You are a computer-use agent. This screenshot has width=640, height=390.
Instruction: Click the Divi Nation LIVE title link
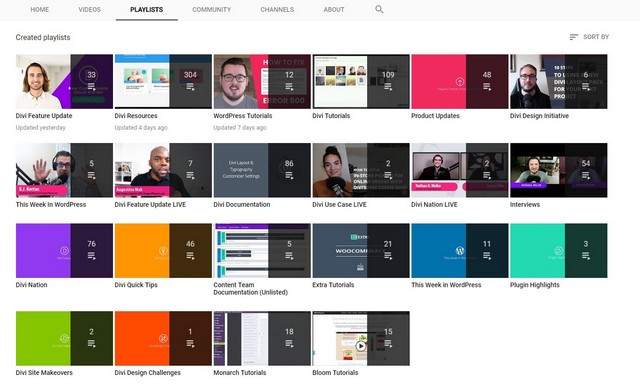click(434, 204)
